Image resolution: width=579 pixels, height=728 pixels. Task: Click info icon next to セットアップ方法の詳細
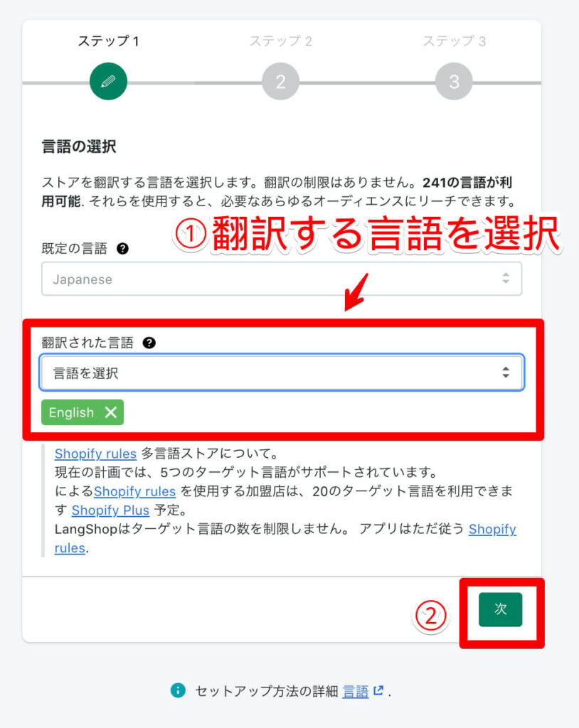[x=178, y=691]
